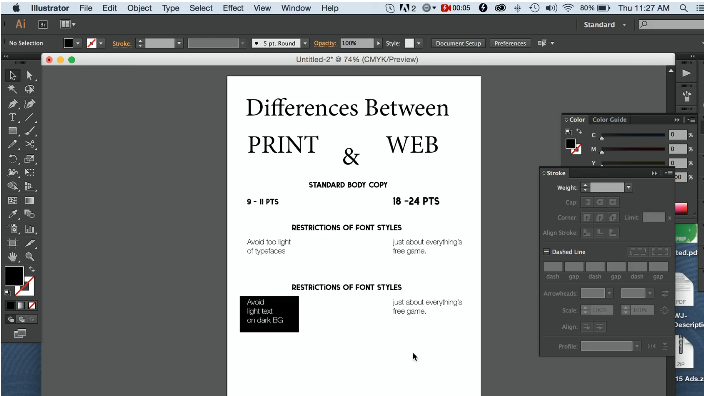The width and height of the screenshot is (704, 396).
Task: Select the Hand tool
Action: coord(13,257)
